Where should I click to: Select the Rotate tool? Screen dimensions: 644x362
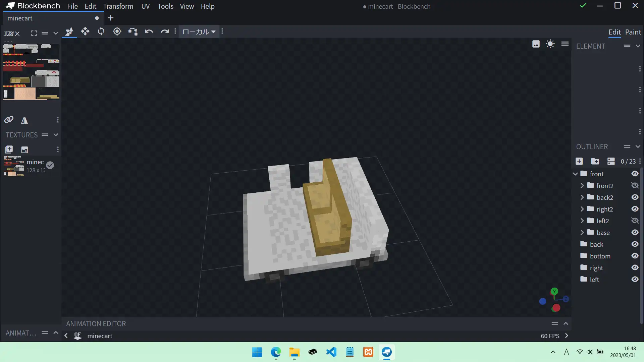tap(101, 32)
